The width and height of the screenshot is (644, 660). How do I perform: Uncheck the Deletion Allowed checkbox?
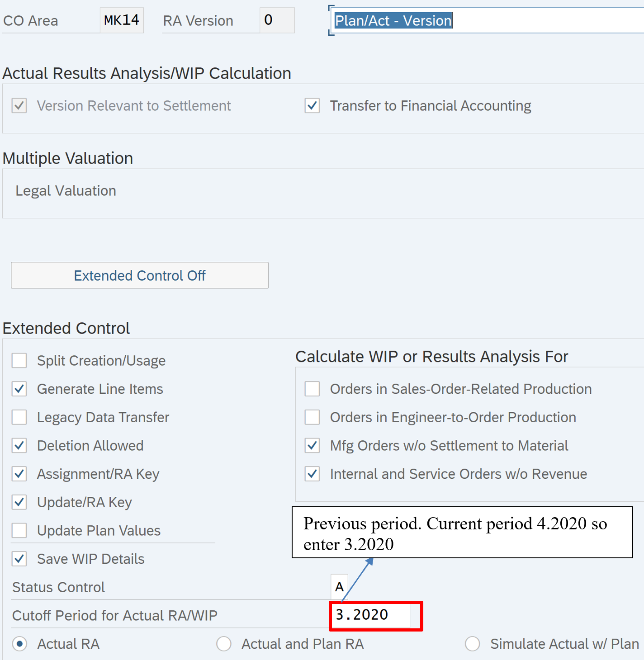pyautogui.click(x=19, y=446)
